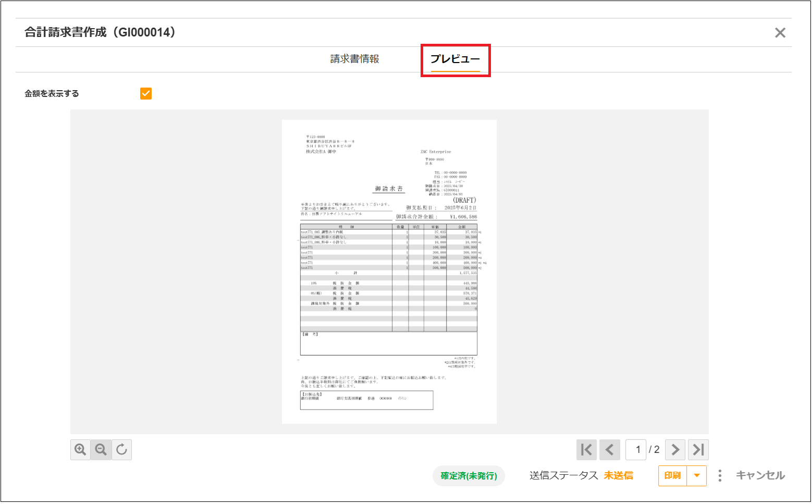Click the 送信ステータス label

[564, 475]
